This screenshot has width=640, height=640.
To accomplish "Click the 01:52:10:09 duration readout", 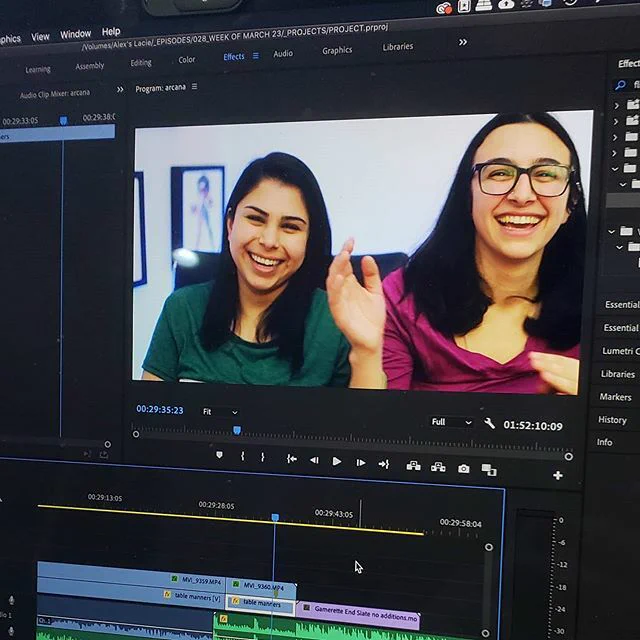I will click(x=533, y=426).
